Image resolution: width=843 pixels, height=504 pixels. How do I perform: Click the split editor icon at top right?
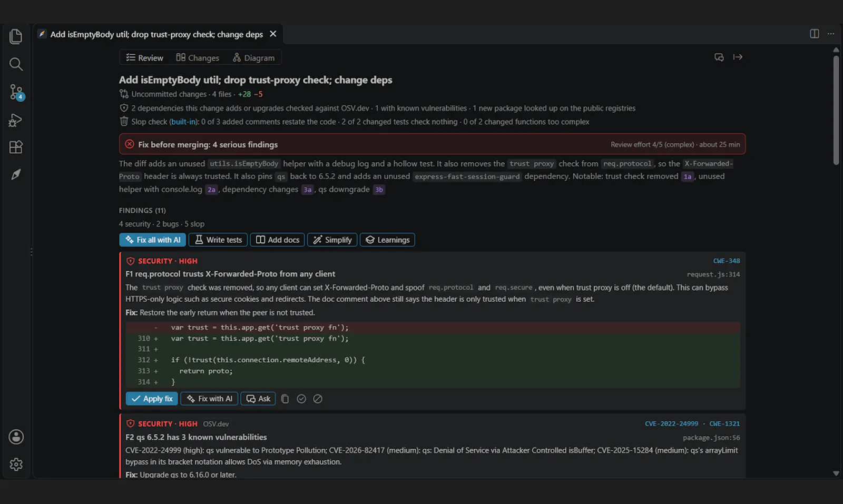815,34
